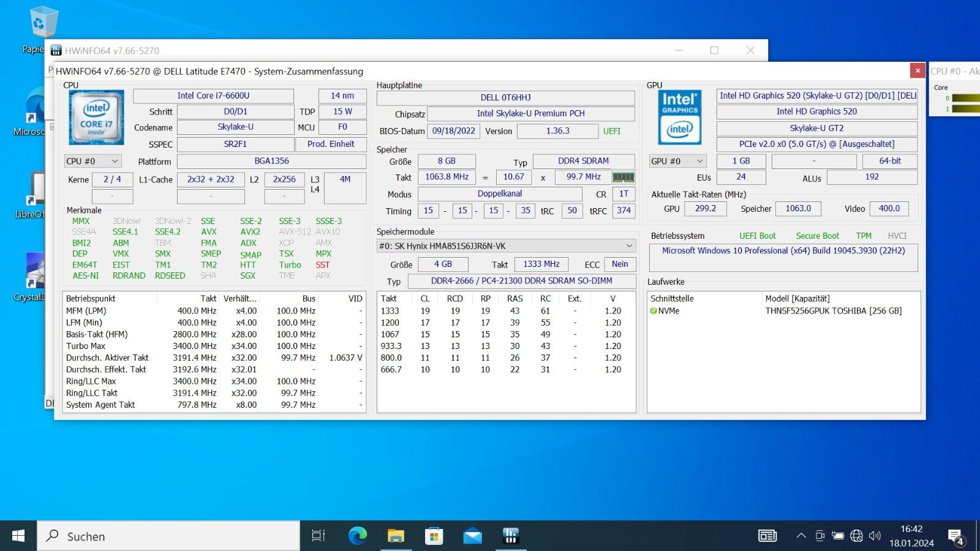Expand the CPU #0 selector dropdown
Viewport: 980px width, 551px height.
[x=92, y=161]
